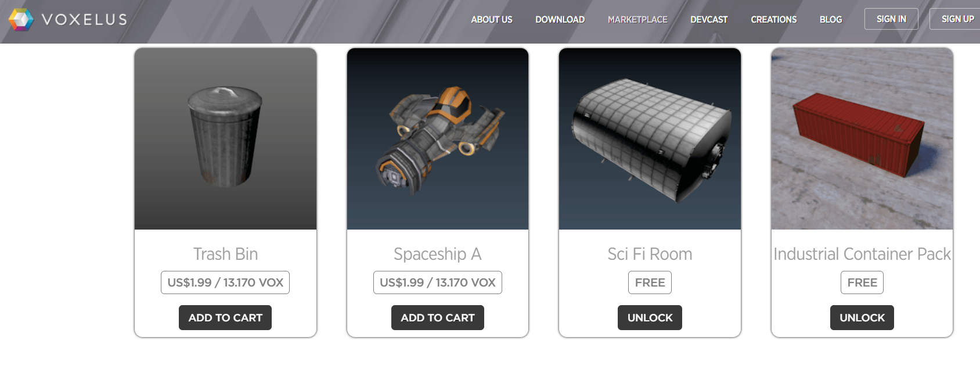Visit the Creations section
Screen dimensions: 980x365
[x=773, y=19]
